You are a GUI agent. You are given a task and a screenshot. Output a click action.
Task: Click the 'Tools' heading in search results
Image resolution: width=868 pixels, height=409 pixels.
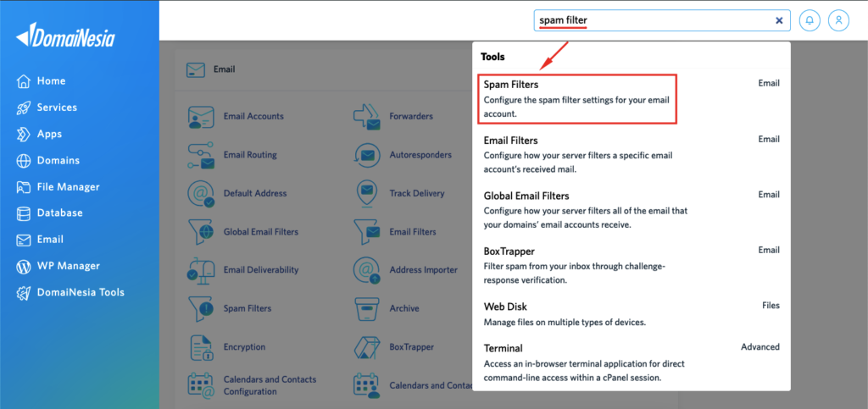tap(492, 57)
